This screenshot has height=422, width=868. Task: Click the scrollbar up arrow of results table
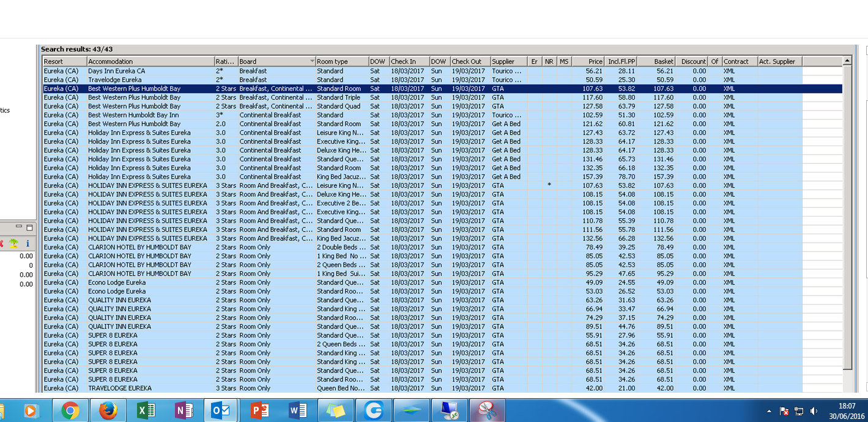[x=847, y=61]
